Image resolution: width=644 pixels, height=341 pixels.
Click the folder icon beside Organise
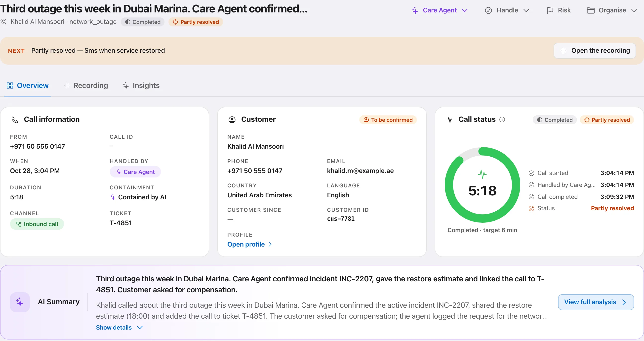coord(591,10)
